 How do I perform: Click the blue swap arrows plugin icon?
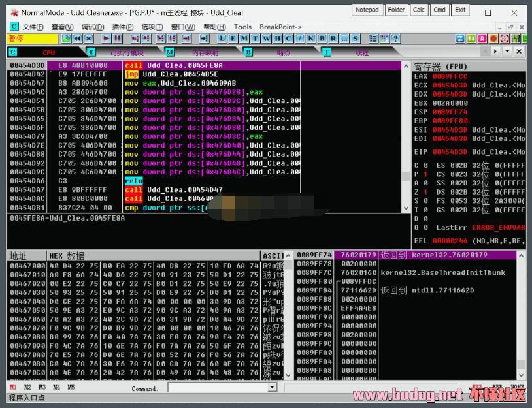(460, 39)
